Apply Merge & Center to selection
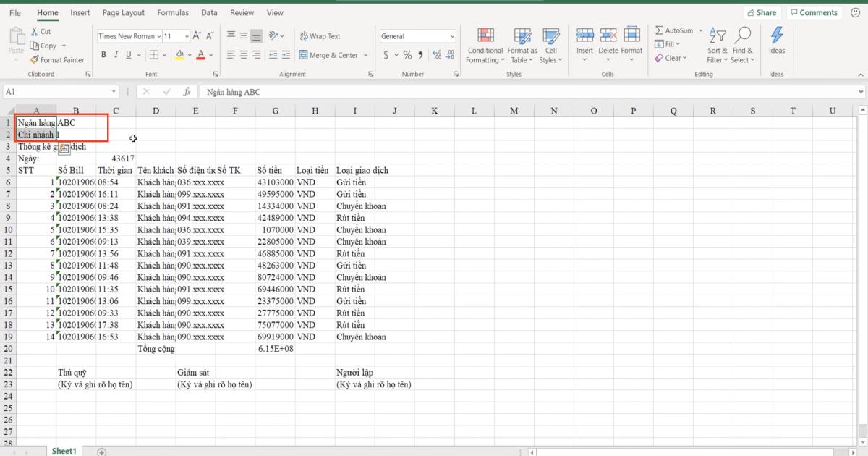This screenshot has height=456, width=868. (329, 54)
